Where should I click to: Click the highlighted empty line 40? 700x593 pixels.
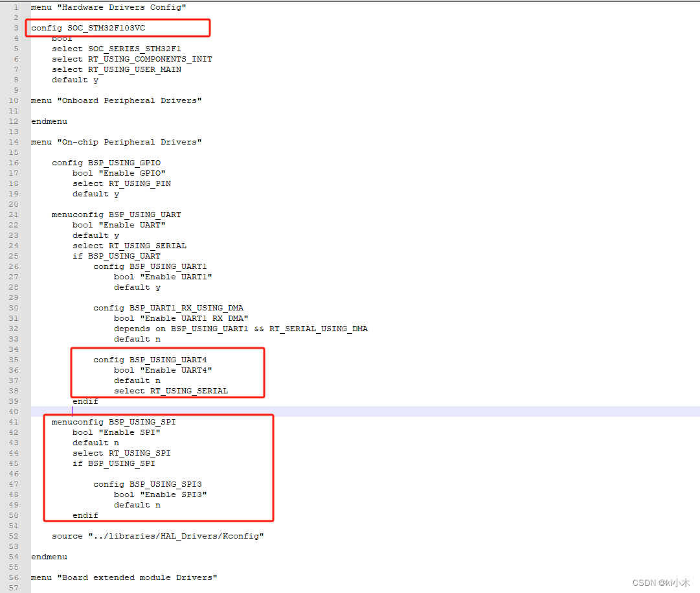tap(259, 411)
